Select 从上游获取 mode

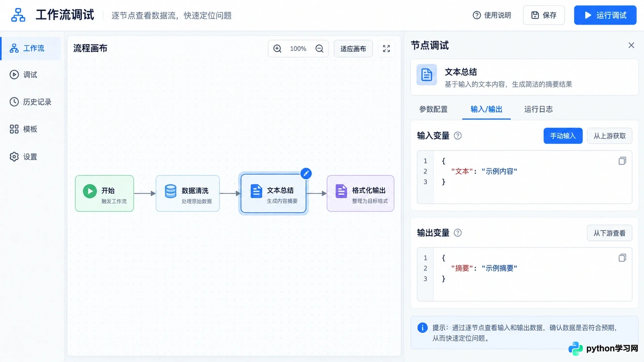pyautogui.click(x=610, y=136)
